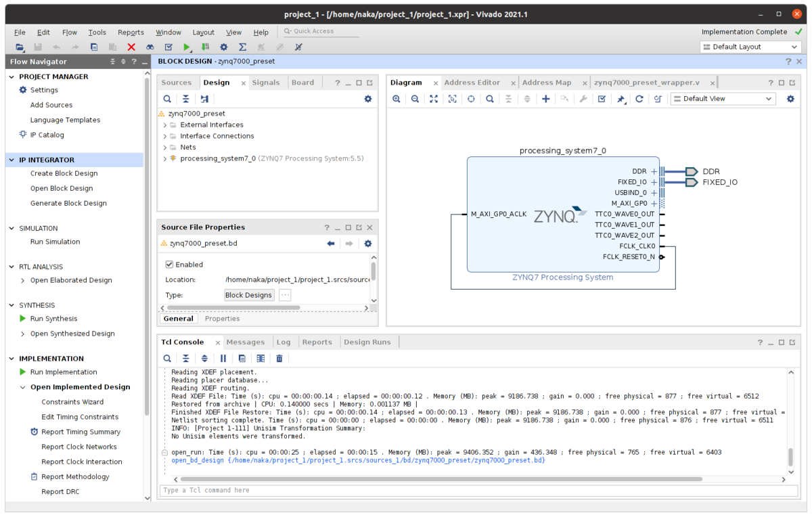Click the Regenerate Layout refresh icon
Screen dimensions: 812x517
[x=639, y=99]
